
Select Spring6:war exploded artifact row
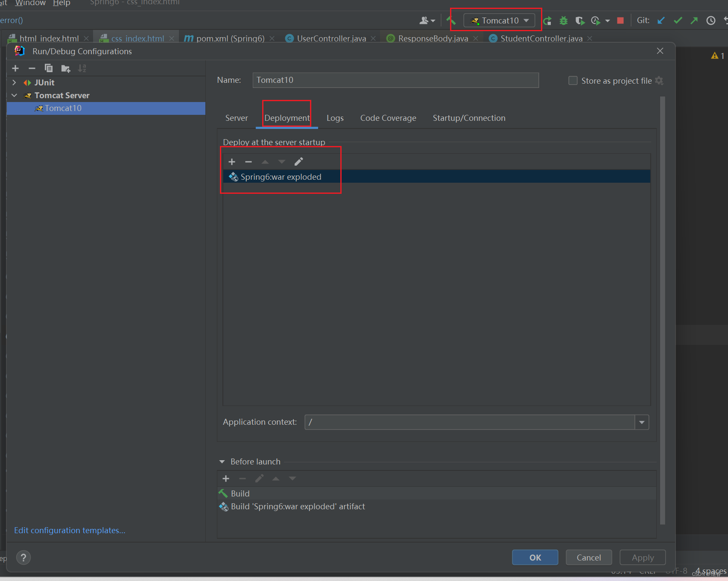pos(436,177)
